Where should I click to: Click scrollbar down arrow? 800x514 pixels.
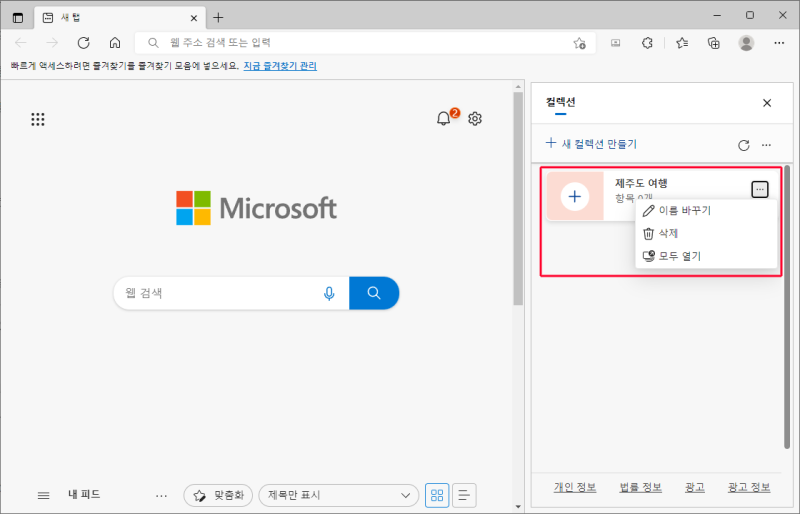coord(518,507)
